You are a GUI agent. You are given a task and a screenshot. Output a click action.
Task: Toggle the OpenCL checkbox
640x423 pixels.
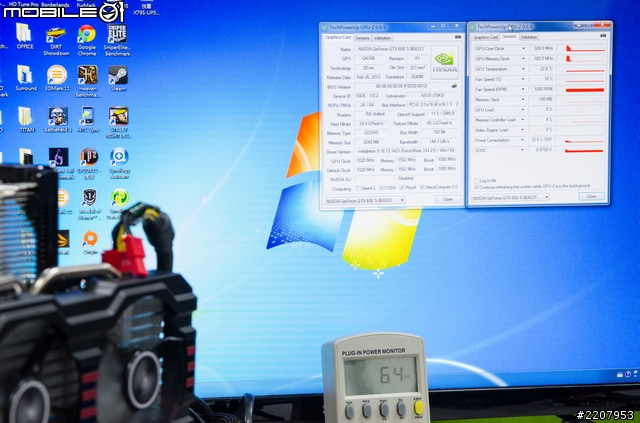point(358,188)
